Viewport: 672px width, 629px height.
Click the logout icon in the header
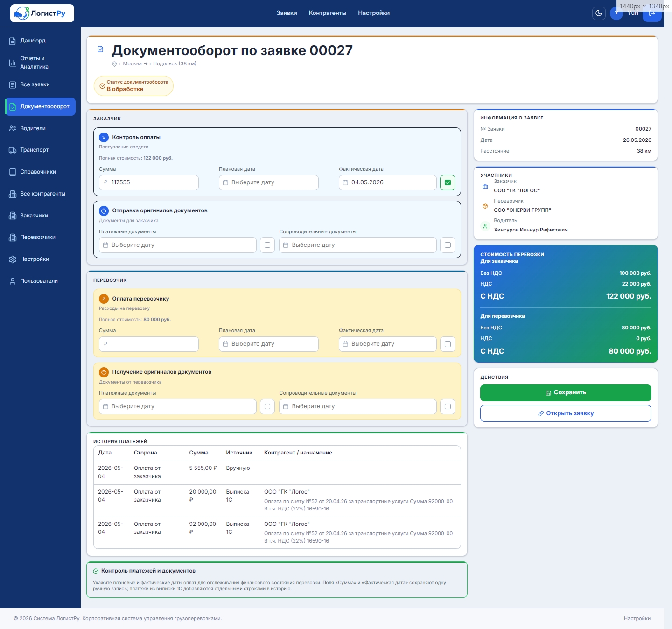[x=652, y=13]
